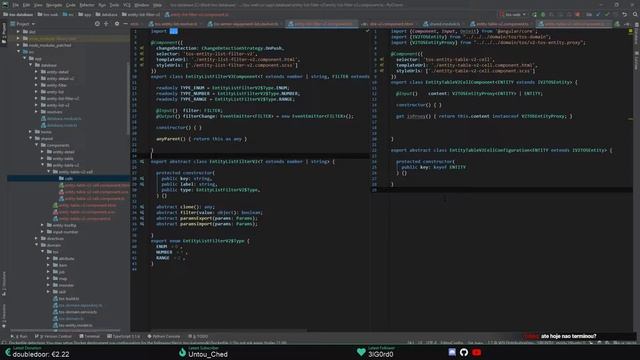Open the VCS menu
Viewport: 640px width, 360px height.
coord(127,5)
